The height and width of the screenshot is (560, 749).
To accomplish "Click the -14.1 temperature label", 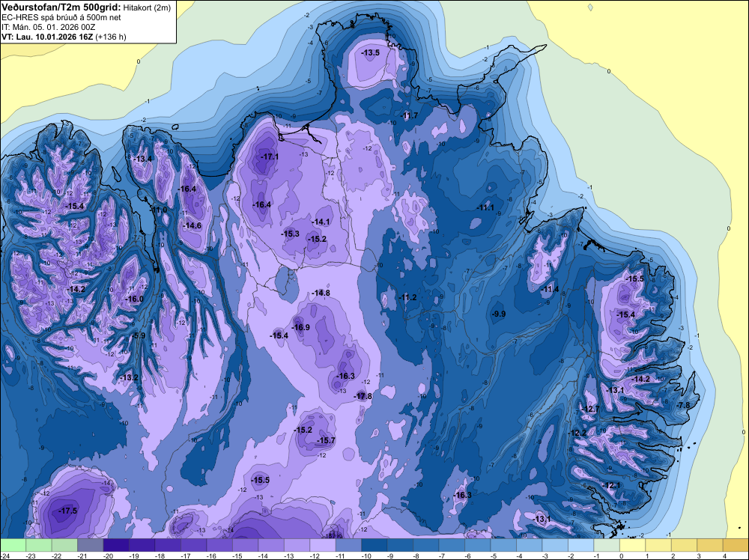I will pos(321,222).
